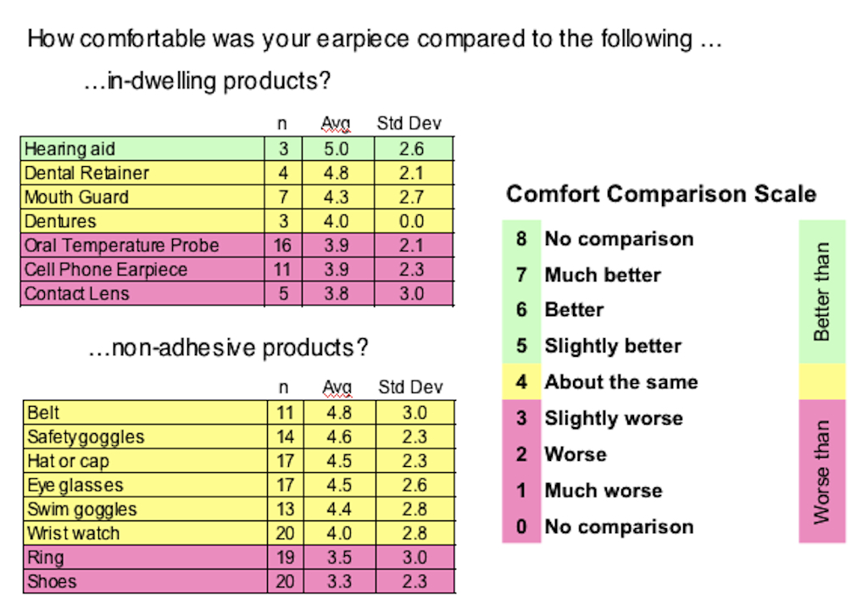Click the green 'Better than' vertical bar
This screenshot has width=868, height=606.
pyautogui.click(x=821, y=292)
